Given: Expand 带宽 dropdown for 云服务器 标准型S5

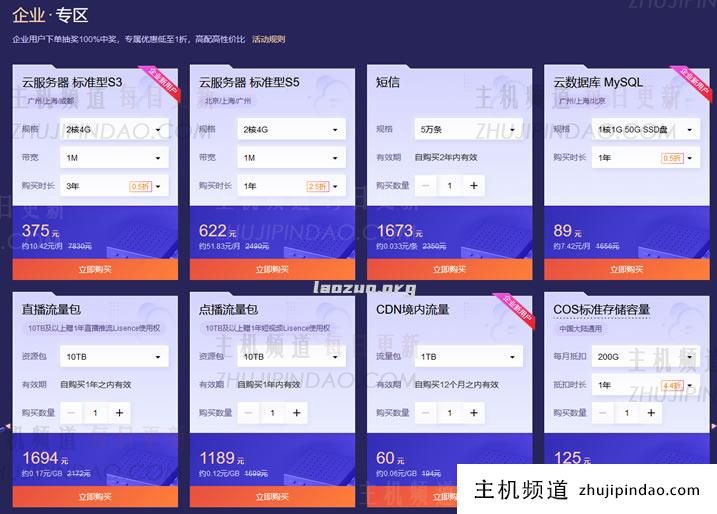Looking at the screenshot, I should point(291,158).
